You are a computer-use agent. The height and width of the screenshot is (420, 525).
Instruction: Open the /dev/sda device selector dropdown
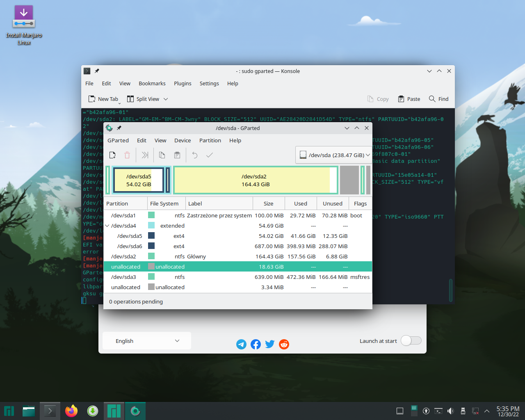pos(334,155)
